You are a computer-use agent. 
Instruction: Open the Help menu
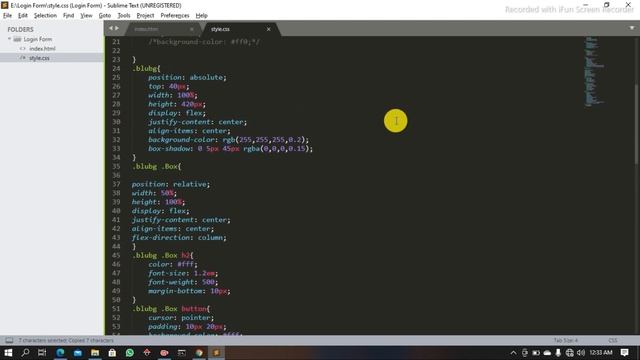[202, 16]
